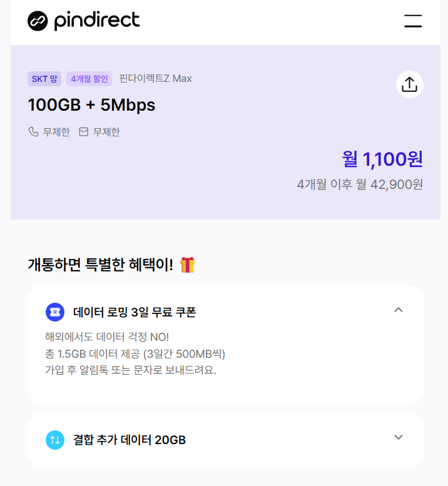
Task: Click the roaming coupon ticket icon
Action: point(55,312)
